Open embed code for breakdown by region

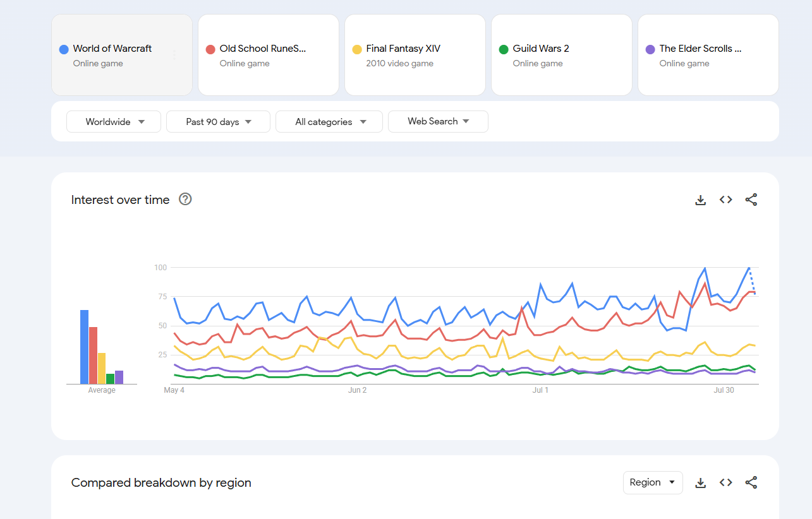(725, 483)
